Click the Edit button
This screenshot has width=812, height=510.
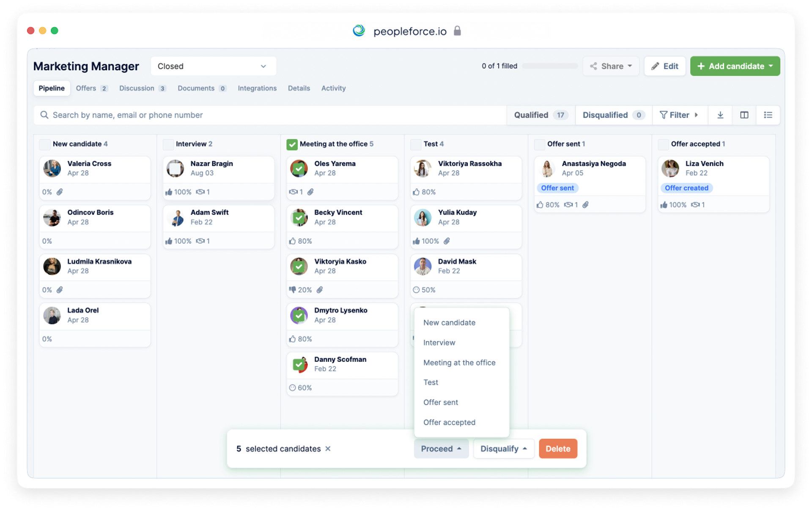664,66
